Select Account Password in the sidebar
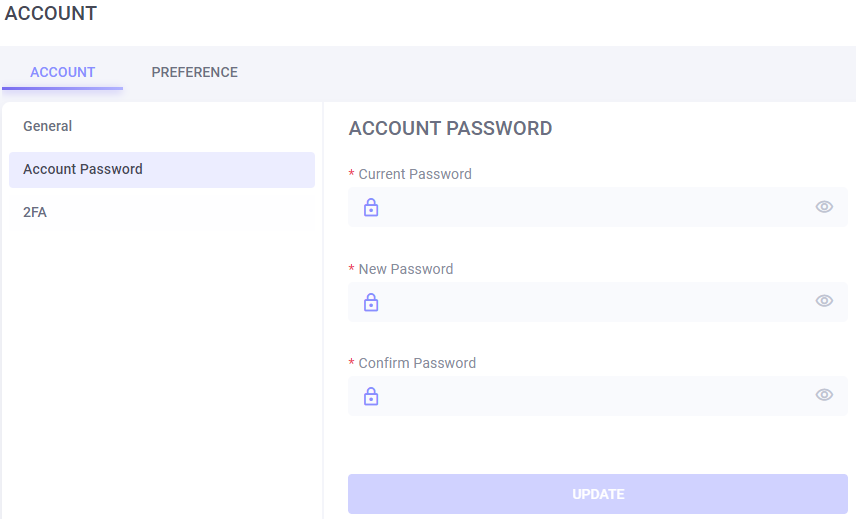This screenshot has width=856, height=519. coord(83,169)
